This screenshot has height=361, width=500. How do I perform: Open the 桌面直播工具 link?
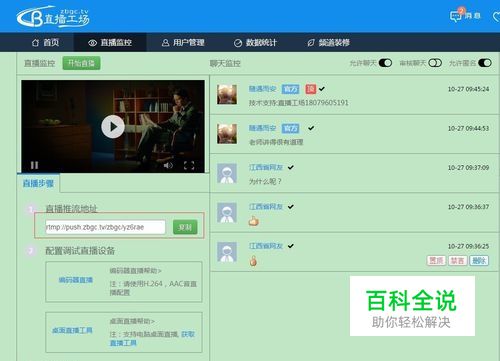[x=72, y=330]
